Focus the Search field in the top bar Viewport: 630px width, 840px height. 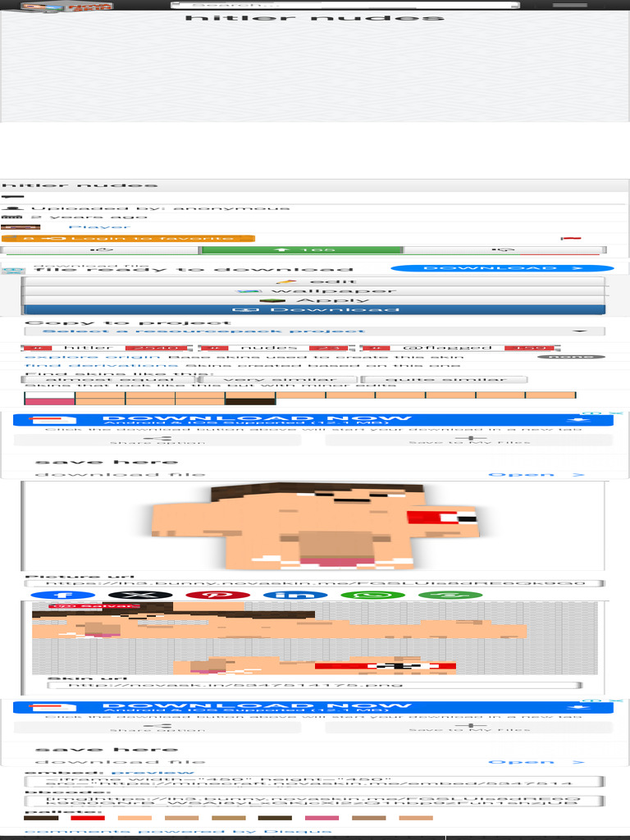click(345, 5)
